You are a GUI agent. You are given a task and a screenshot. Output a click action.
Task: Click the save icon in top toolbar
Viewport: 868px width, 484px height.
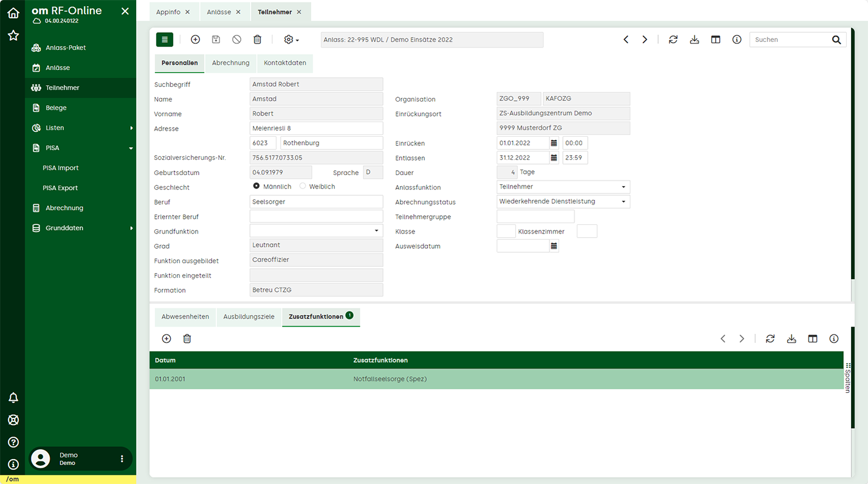tap(216, 40)
